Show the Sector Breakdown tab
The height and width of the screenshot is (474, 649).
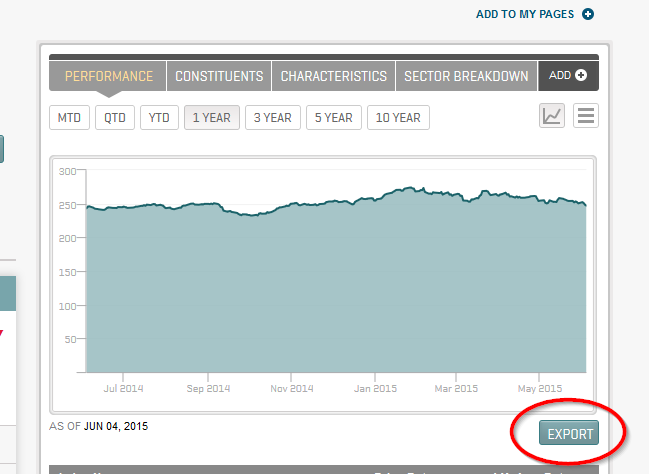tap(466, 76)
